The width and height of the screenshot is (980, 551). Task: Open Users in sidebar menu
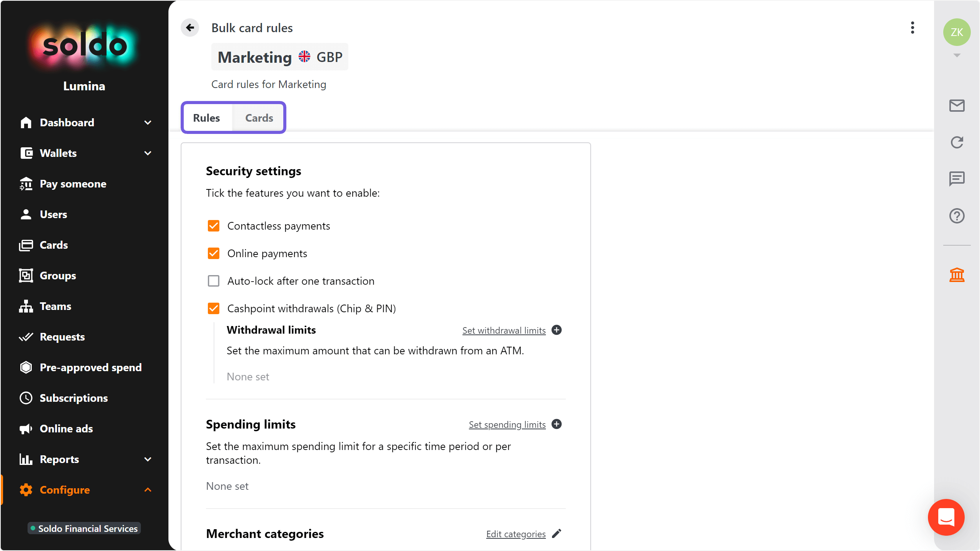click(x=54, y=214)
